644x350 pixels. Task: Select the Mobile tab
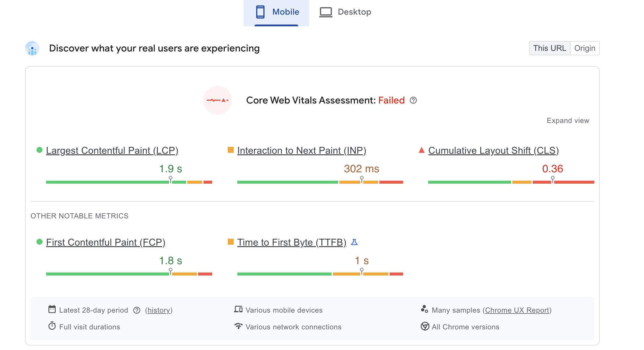[x=277, y=12]
